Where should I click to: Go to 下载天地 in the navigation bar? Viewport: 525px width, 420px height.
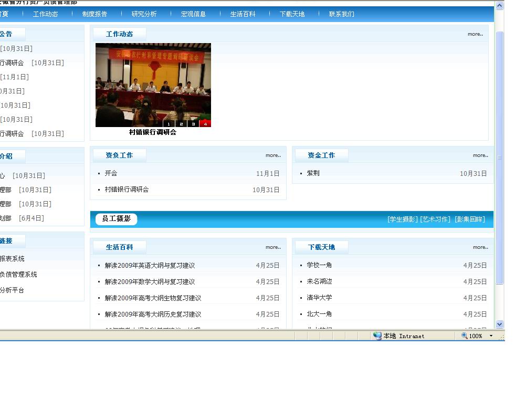point(292,14)
